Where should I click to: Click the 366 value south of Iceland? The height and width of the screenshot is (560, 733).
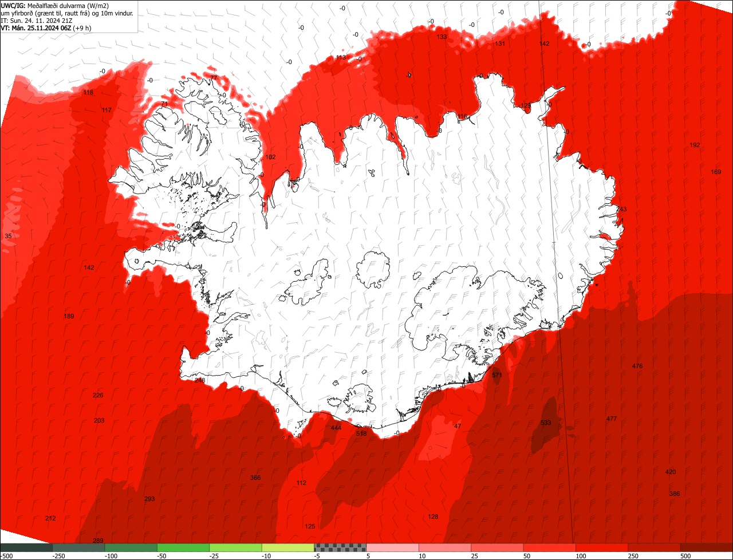coord(255,478)
